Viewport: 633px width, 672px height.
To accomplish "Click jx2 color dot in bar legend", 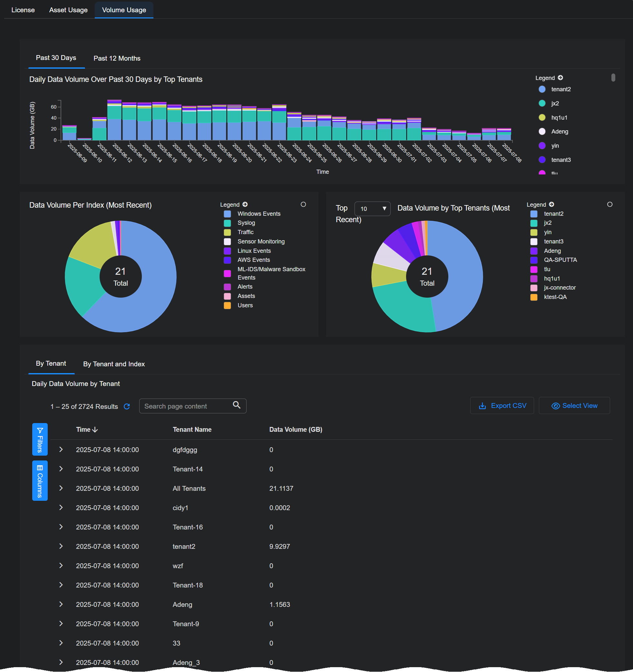I will pyautogui.click(x=542, y=104).
